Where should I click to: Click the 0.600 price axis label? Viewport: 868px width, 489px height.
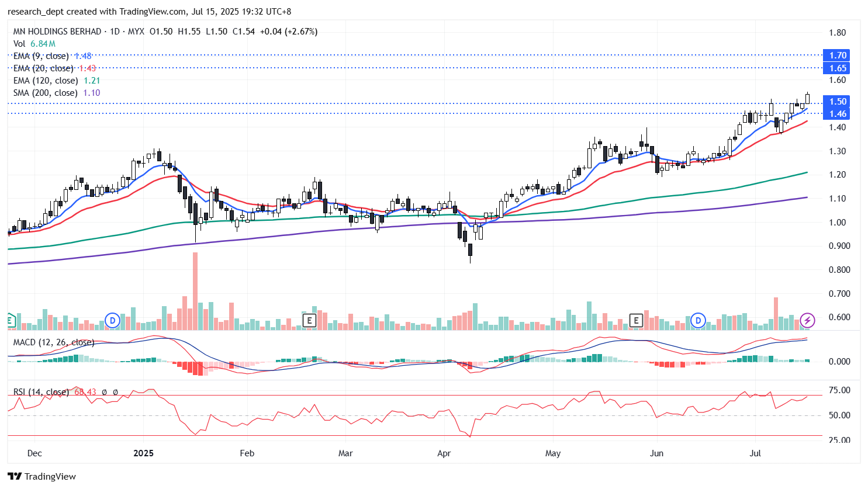(839, 317)
